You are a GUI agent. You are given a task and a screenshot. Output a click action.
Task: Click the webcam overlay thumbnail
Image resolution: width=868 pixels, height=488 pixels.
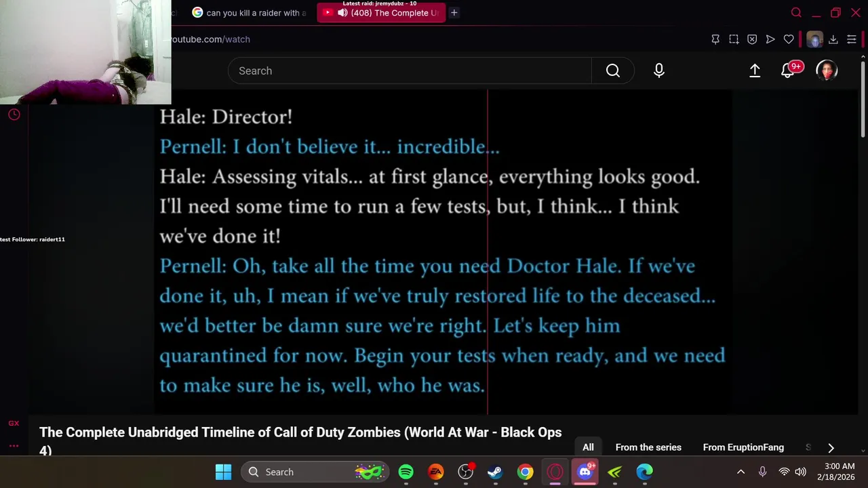coord(85,52)
